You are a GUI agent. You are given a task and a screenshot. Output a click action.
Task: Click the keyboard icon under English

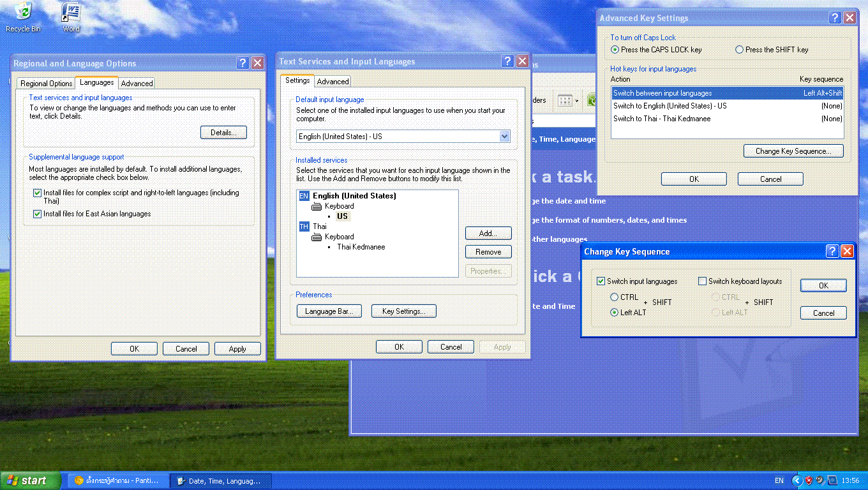point(317,207)
